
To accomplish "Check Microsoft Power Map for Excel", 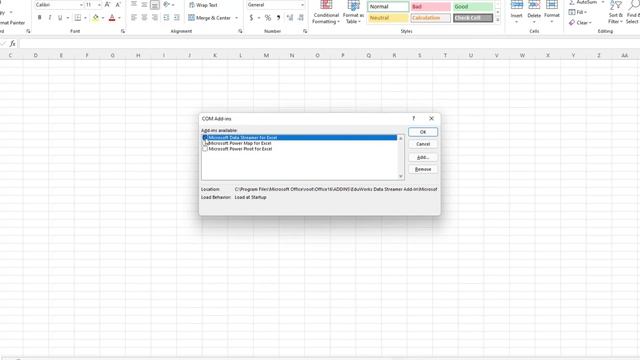I will [x=205, y=143].
